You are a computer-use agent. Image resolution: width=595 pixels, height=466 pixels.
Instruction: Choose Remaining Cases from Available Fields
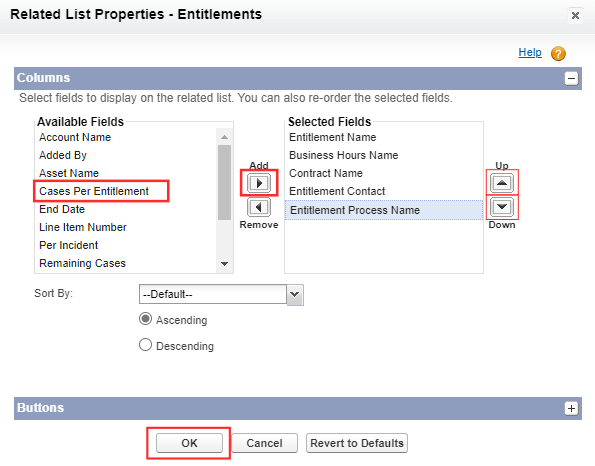[x=82, y=263]
